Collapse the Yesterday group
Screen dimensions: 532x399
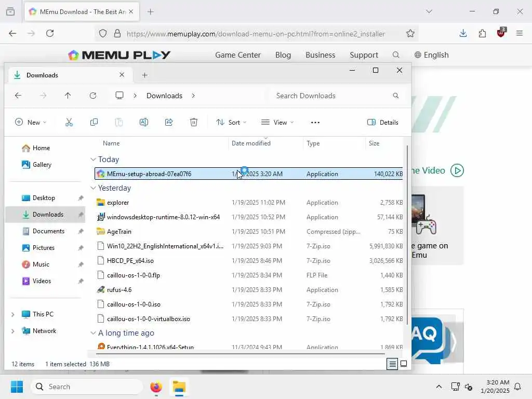click(x=94, y=188)
